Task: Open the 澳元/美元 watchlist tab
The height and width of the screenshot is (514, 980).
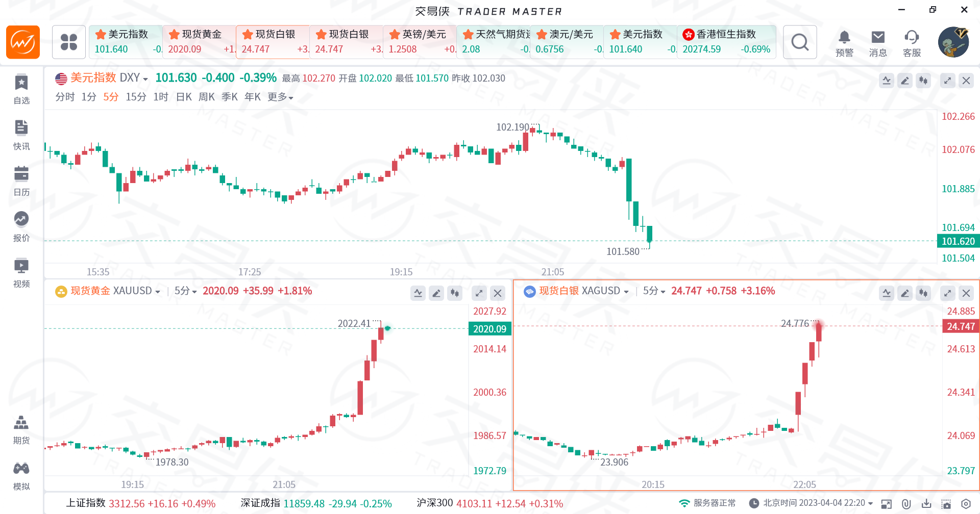Action: (567, 42)
